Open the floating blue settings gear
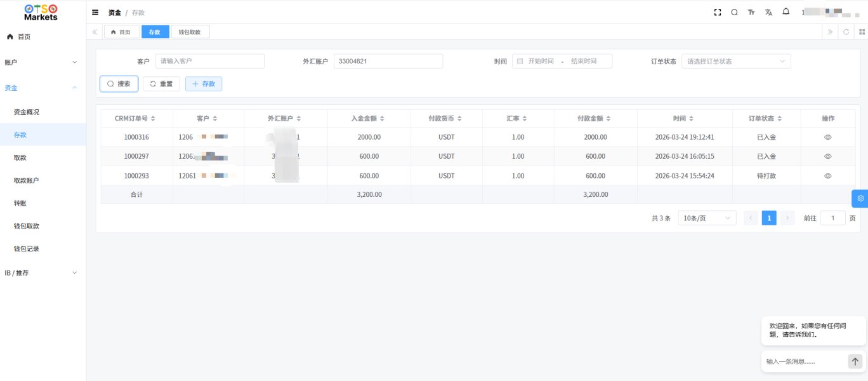This screenshot has width=868, height=381. pos(860,198)
